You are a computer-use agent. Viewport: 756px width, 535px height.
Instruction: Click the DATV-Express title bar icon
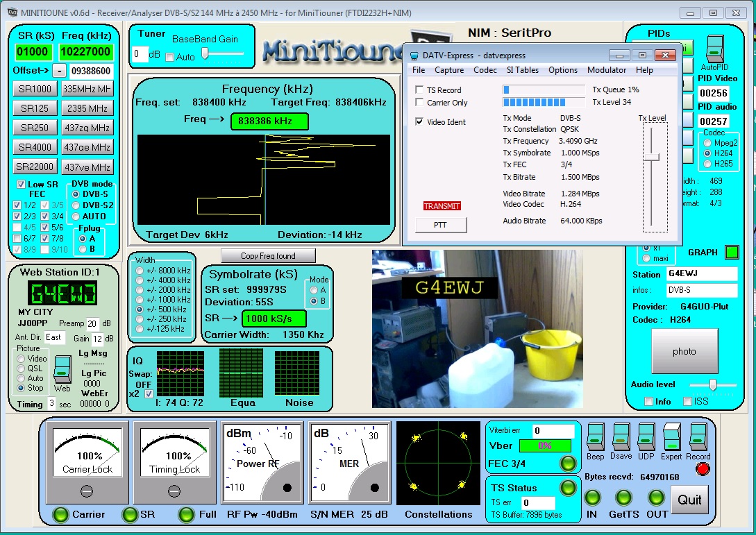pos(414,56)
